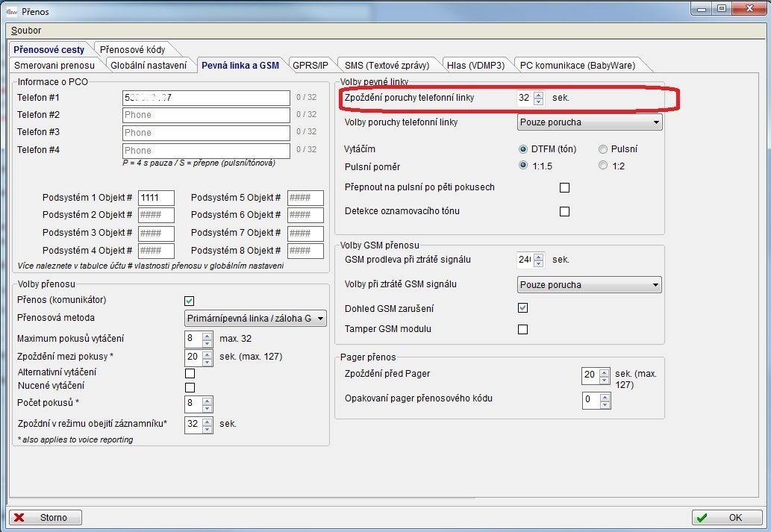
Task: Decrease Maximum pokusů vytáčení value
Action: pos(207,342)
